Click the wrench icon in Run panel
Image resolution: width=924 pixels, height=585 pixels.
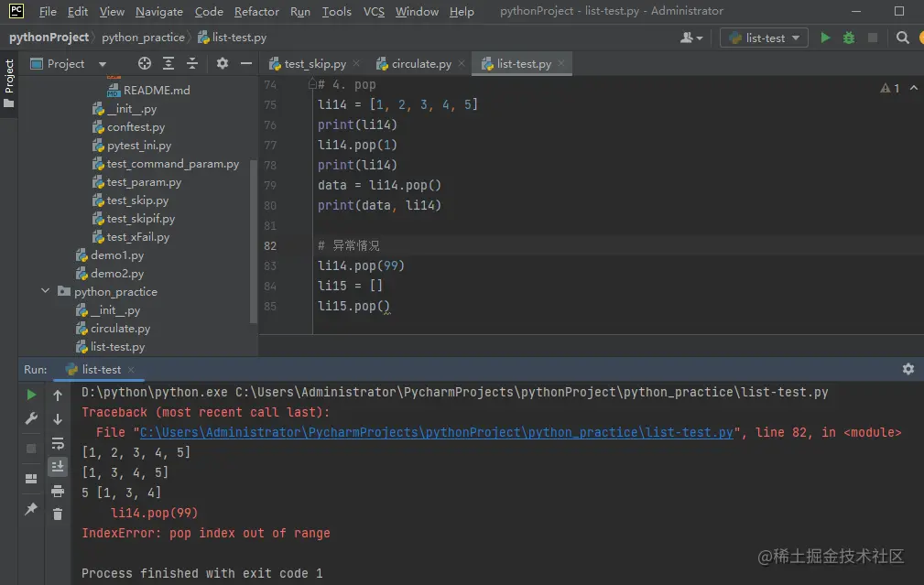[31, 418]
